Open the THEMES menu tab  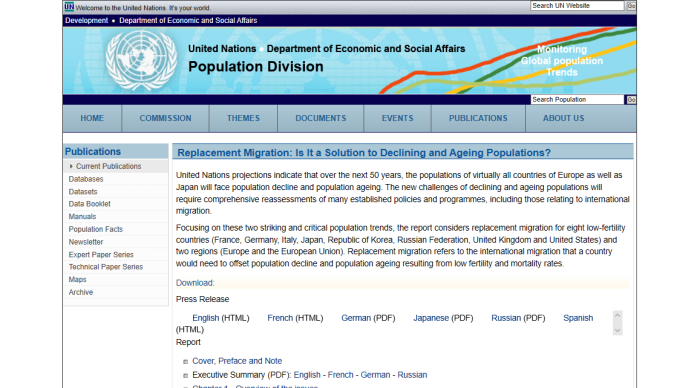[243, 118]
